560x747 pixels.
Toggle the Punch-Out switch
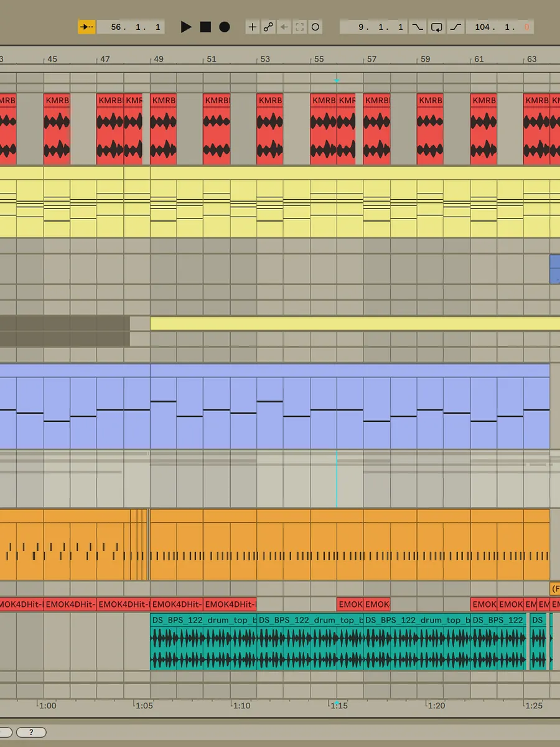pos(456,27)
